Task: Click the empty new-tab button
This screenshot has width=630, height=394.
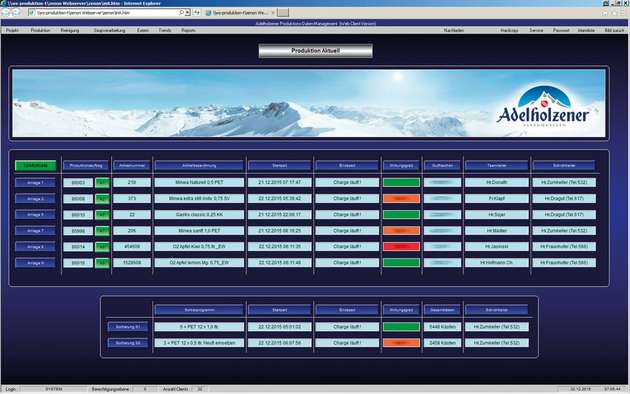Action: pyautogui.click(x=283, y=13)
